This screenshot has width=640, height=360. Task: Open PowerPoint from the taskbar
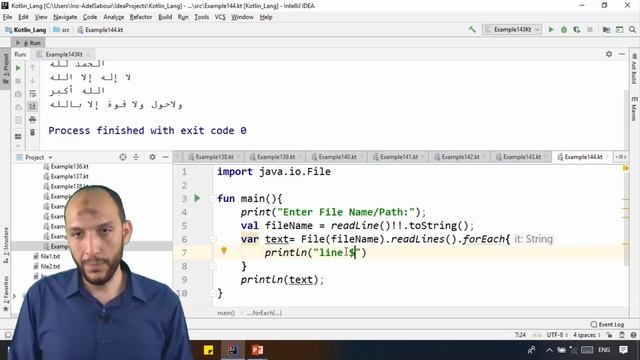(257, 350)
